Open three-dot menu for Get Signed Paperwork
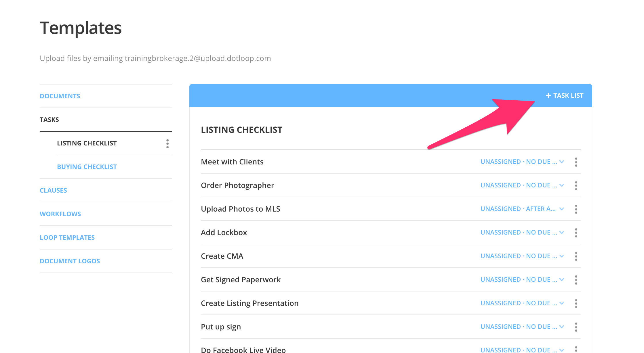The width and height of the screenshot is (644, 353). (576, 280)
